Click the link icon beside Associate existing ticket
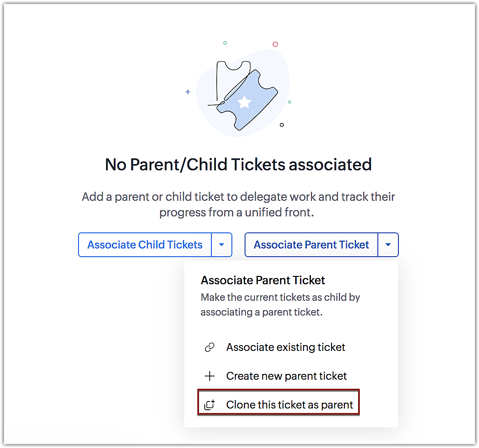 [210, 348]
